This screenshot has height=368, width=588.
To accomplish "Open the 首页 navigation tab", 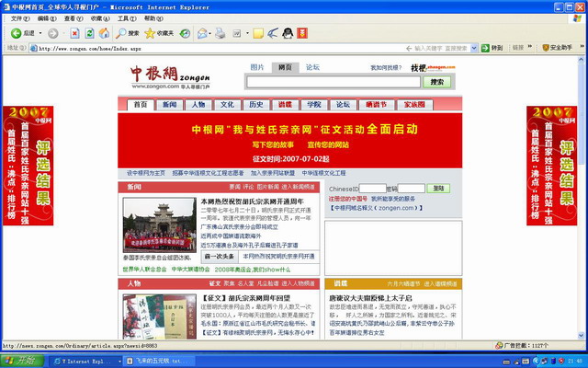I will coord(141,105).
